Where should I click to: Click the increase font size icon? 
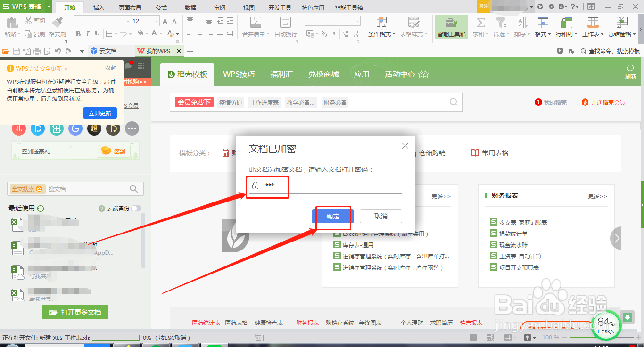tap(165, 21)
